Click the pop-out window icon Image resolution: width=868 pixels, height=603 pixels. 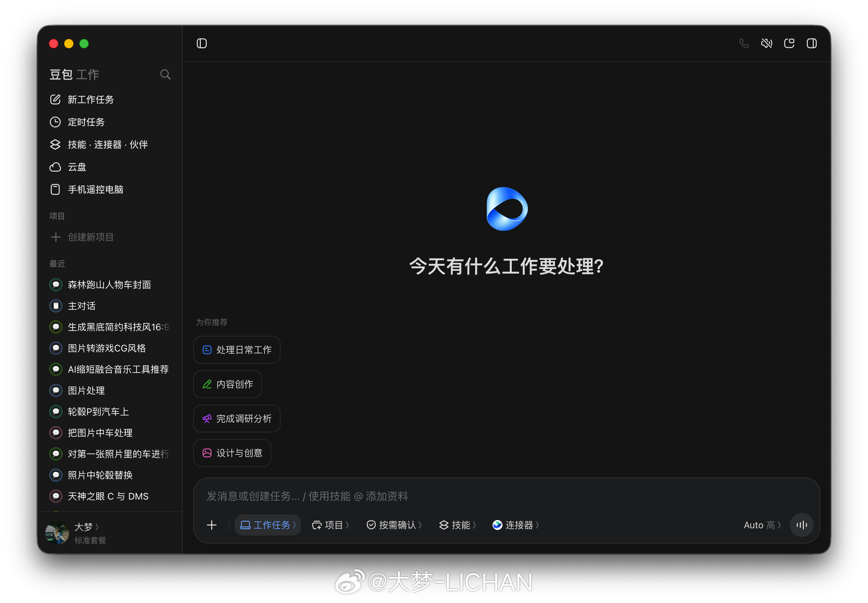click(789, 43)
